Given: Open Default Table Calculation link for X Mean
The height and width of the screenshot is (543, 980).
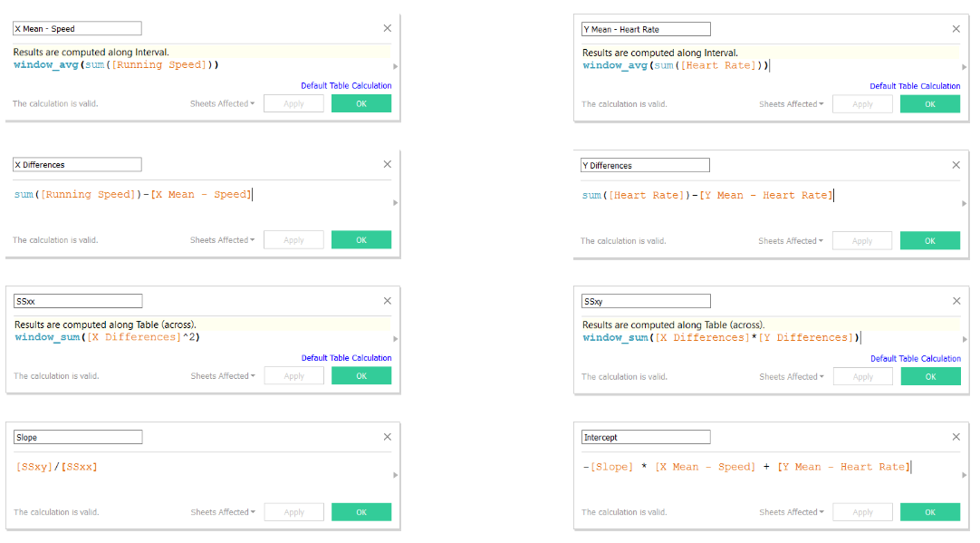Looking at the screenshot, I should click(x=346, y=86).
